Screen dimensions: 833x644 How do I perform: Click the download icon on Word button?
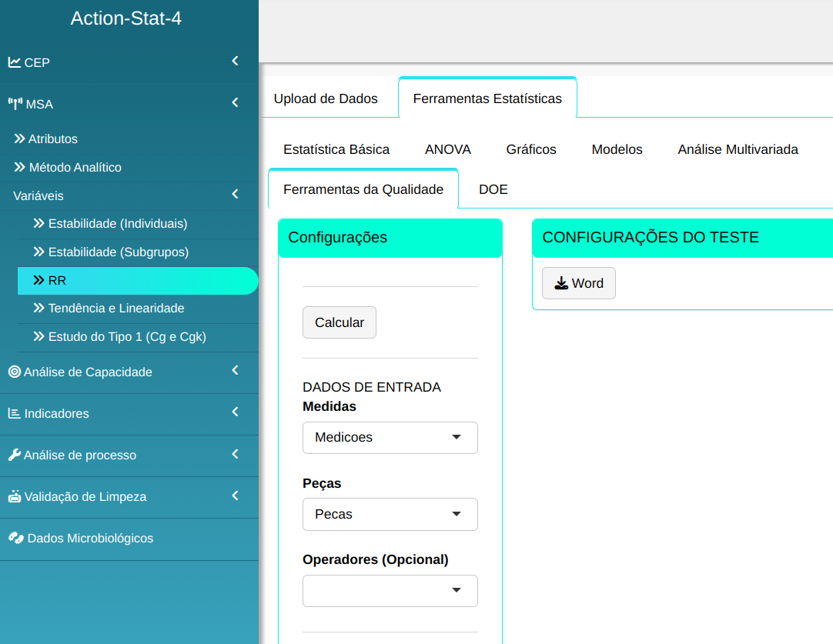point(561,283)
